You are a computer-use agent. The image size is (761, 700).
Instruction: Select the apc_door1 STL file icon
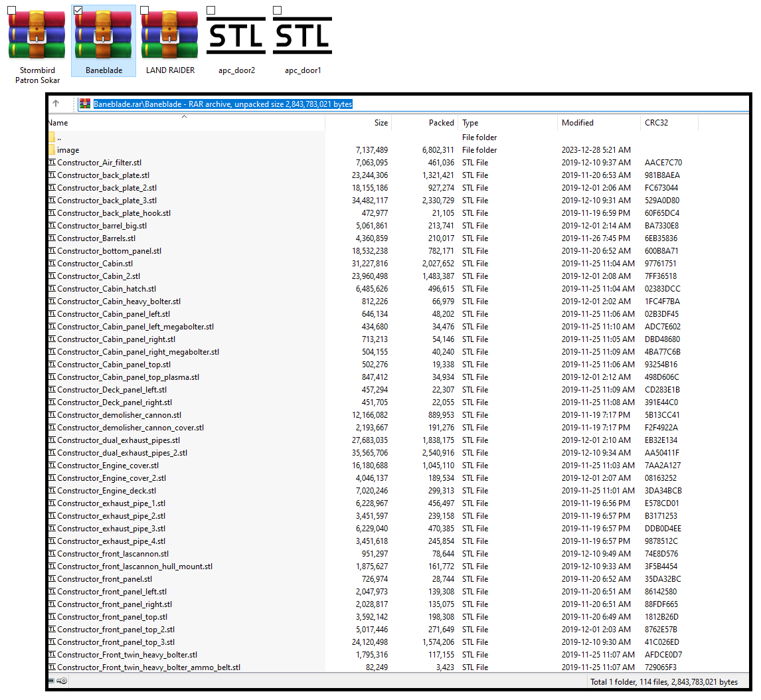click(x=303, y=35)
